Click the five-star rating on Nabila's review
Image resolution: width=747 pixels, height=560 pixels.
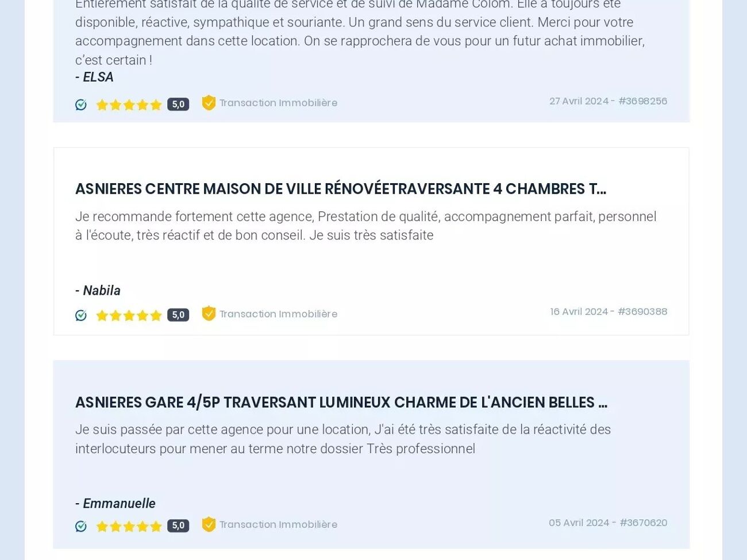[x=129, y=315]
